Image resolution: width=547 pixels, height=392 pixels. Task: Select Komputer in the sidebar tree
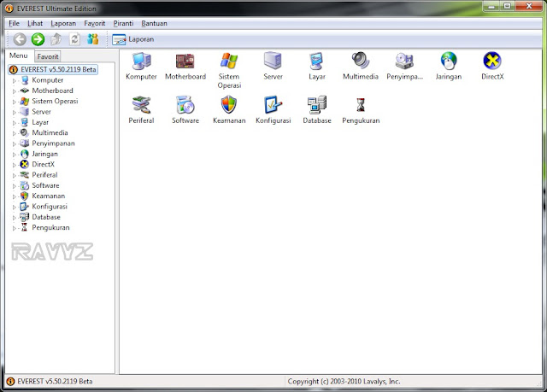48,80
